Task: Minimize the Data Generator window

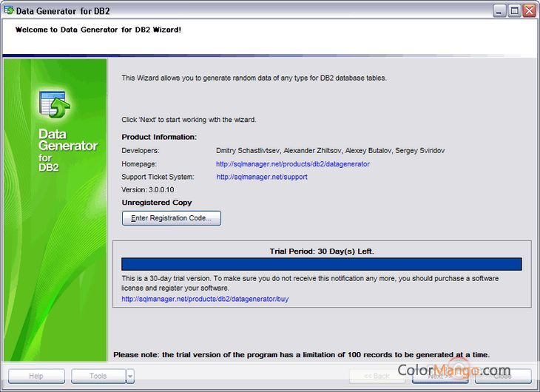Action: point(499,11)
